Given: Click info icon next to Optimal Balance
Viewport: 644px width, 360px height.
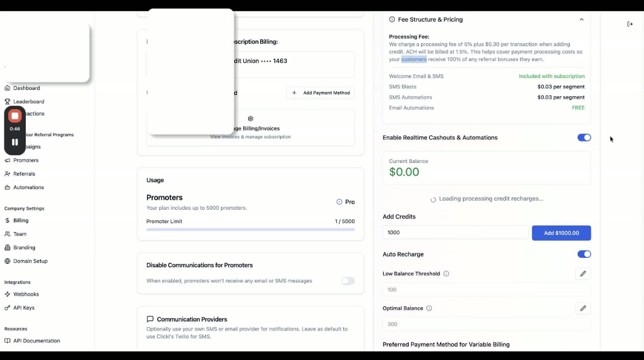Looking at the screenshot, I should tap(429, 308).
